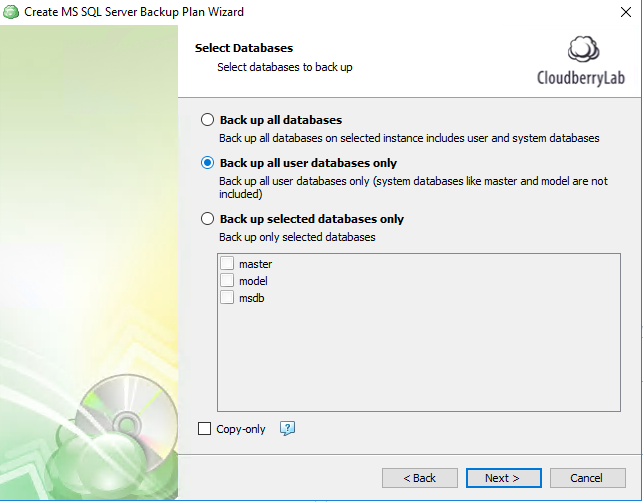Check the master database checkbox
643x502 pixels.
pyautogui.click(x=227, y=263)
